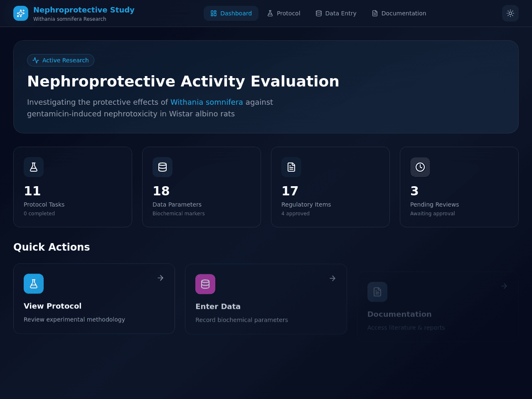This screenshot has height=399, width=532.
Task: Click the '4 approved' text
Action: point(296,214)
